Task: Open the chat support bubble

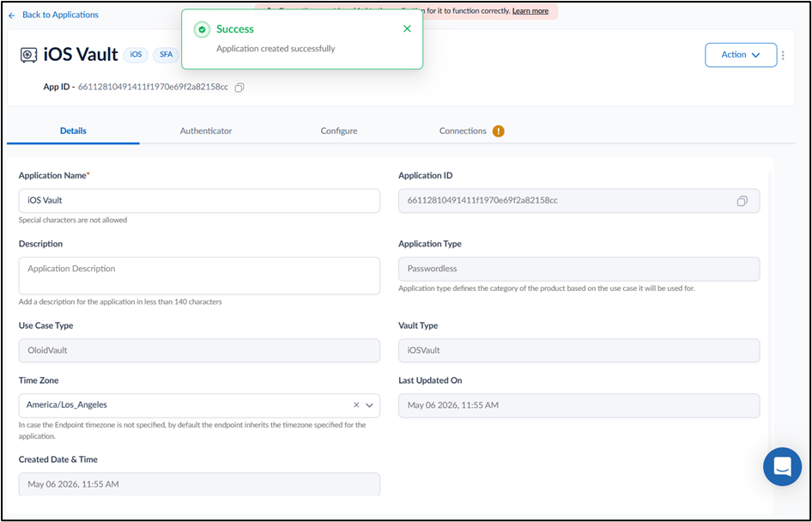Action: 783,466
